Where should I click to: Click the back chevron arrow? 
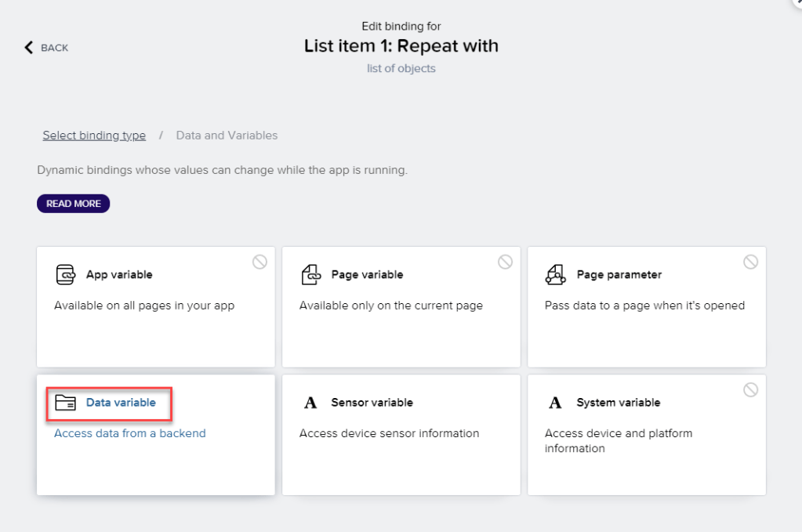(29, 48)
